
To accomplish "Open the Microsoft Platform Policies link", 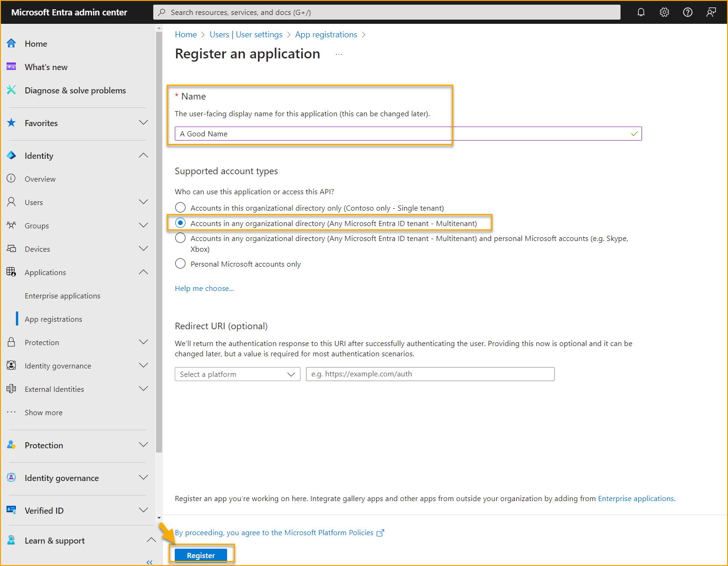I will 279,533.
